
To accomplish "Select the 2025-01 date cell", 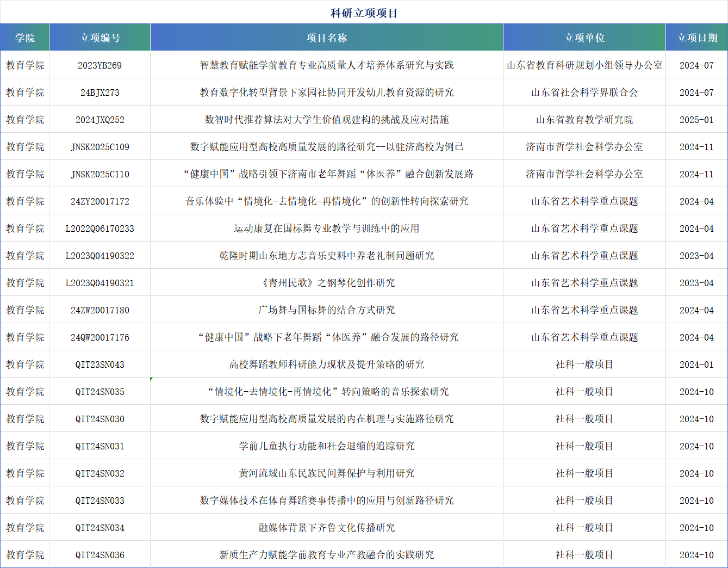I will point(696,120).
